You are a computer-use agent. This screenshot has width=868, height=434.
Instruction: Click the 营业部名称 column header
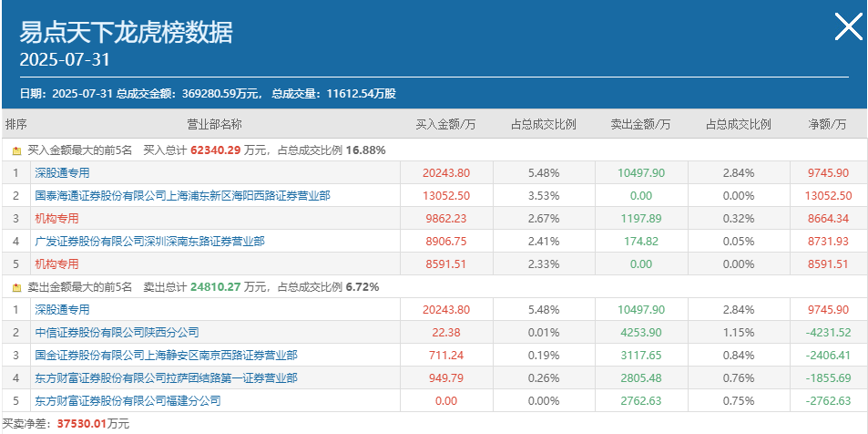tap(214, 124)
